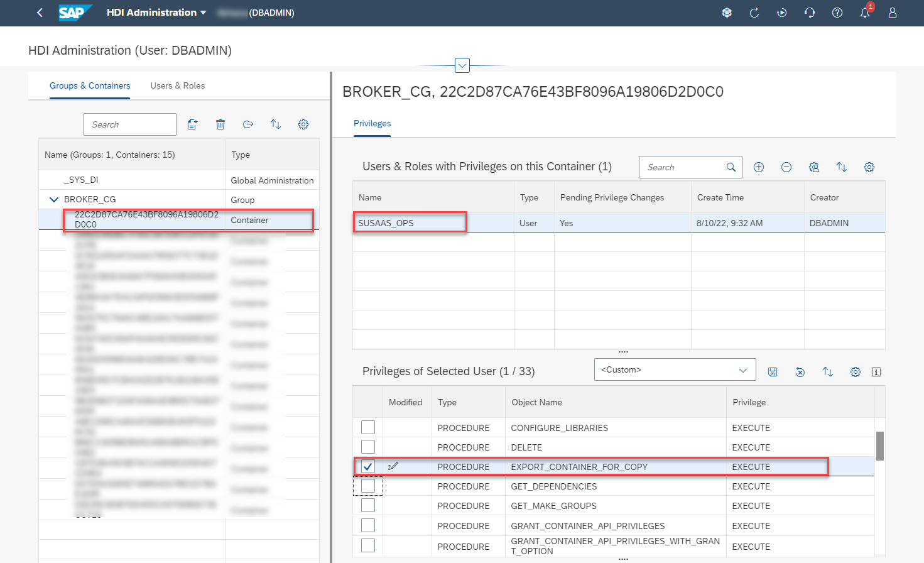Select the SUSAAS_OPS user row
This screenshot has width=924, height=563.
[x=619, y=223]
